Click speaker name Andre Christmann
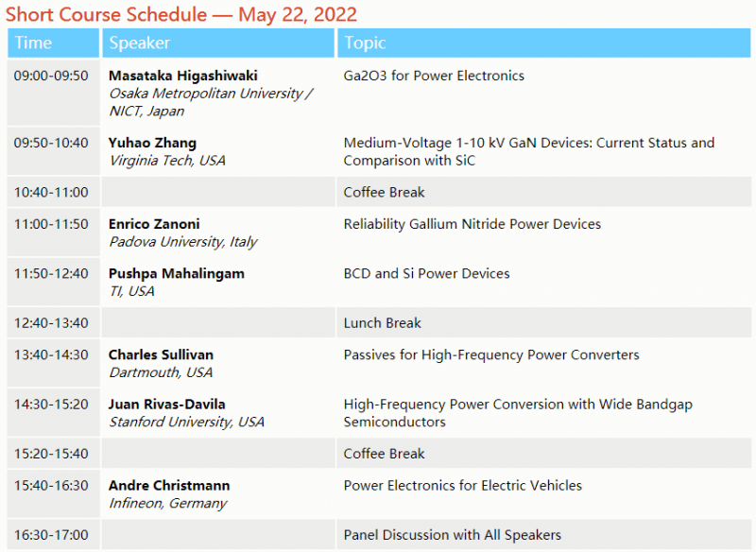The height and width of the screenshot is (552, 756). (168, 485)
